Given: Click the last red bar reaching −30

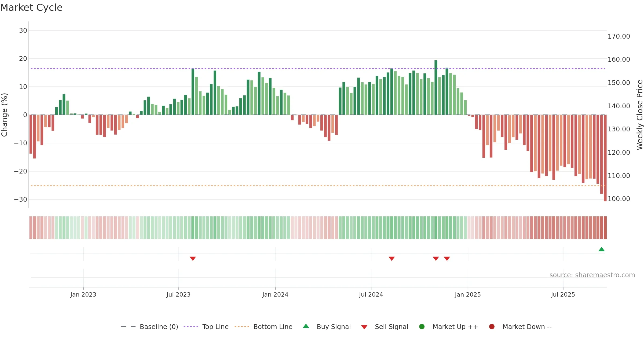Looking at the screenshot, I should [x=605, y=158].
